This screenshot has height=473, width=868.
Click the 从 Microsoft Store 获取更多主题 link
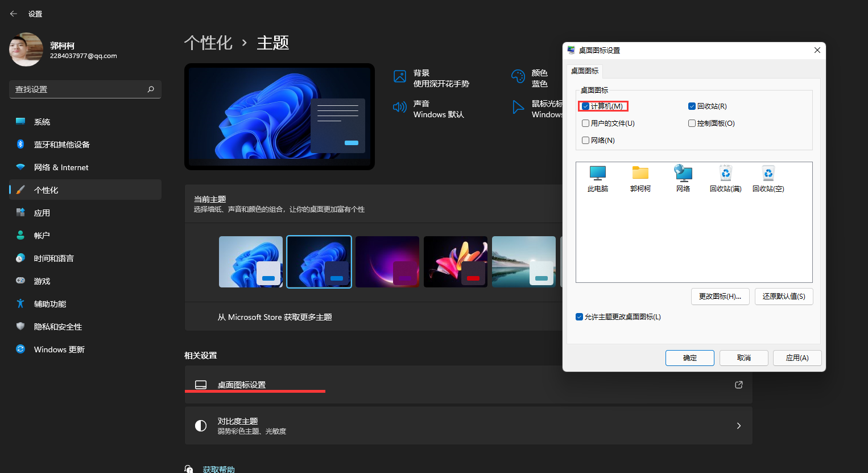point(275,316)
